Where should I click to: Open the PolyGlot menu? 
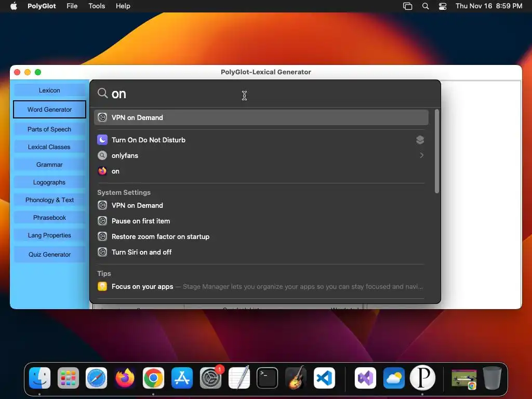coord(42,6)
